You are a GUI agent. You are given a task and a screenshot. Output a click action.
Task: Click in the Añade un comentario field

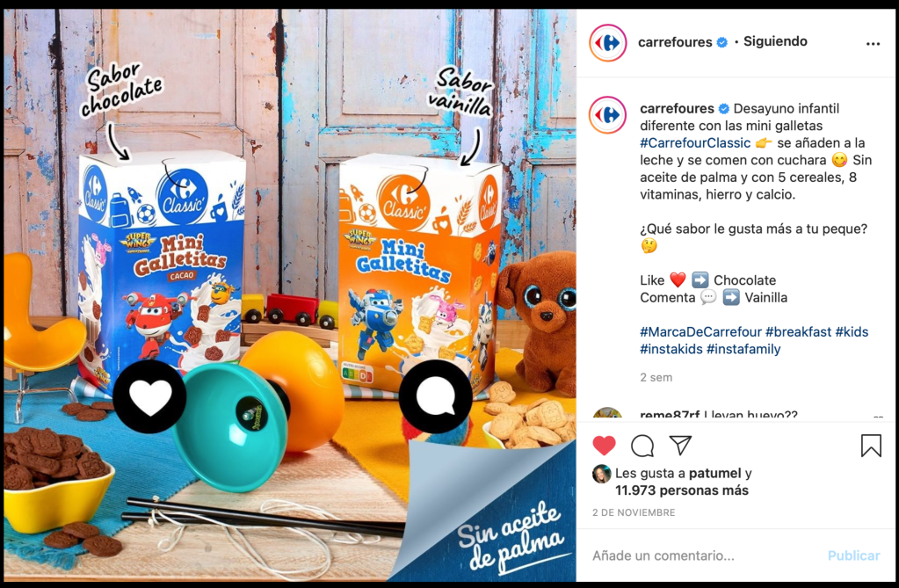[x=705, y=555]
